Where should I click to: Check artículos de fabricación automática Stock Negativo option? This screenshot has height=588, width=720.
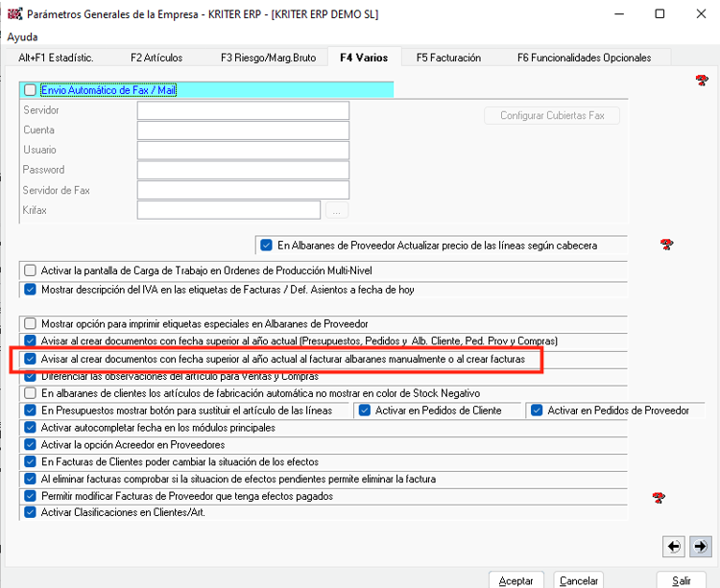click(x=31, y=393)
